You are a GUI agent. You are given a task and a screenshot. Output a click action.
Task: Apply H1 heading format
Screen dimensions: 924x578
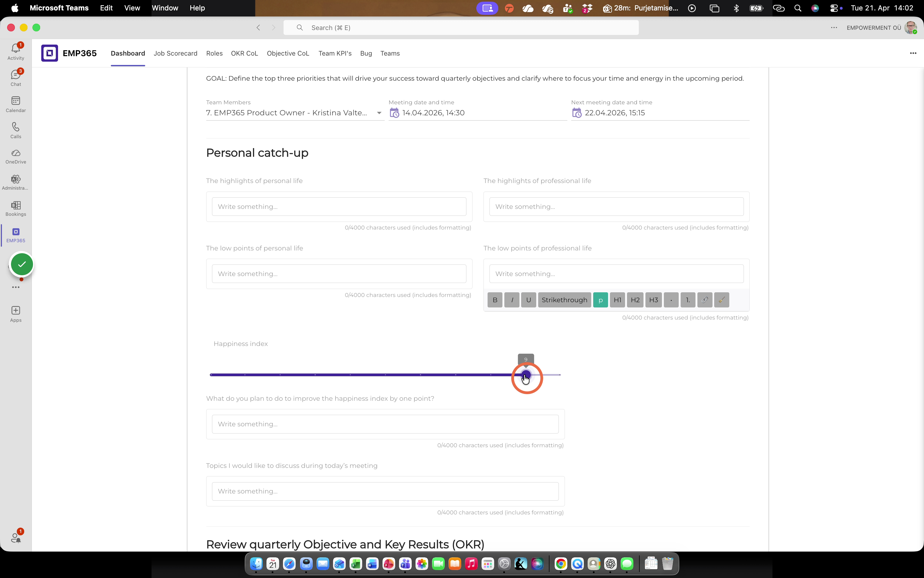(x=617, y=300)
